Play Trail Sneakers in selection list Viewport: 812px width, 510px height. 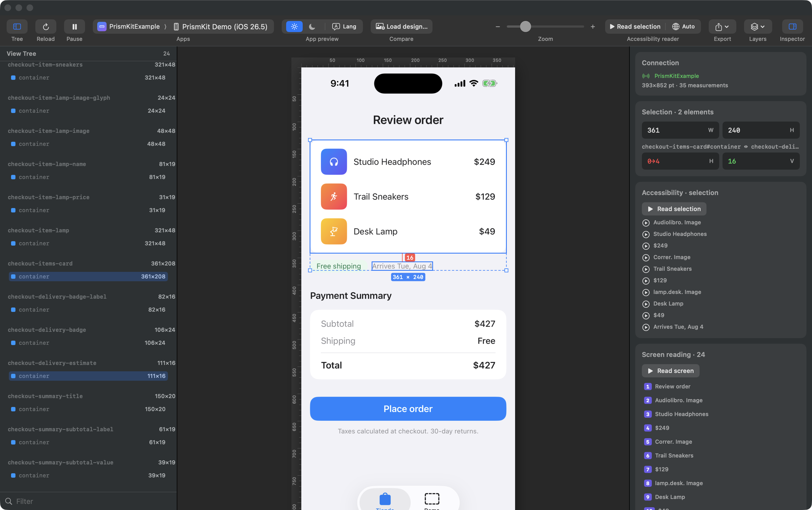646,269
